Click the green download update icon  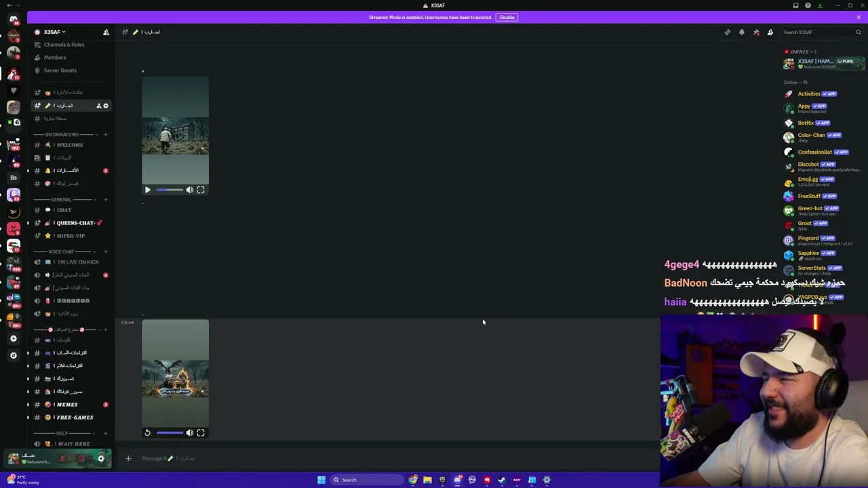tap(820, 5)
